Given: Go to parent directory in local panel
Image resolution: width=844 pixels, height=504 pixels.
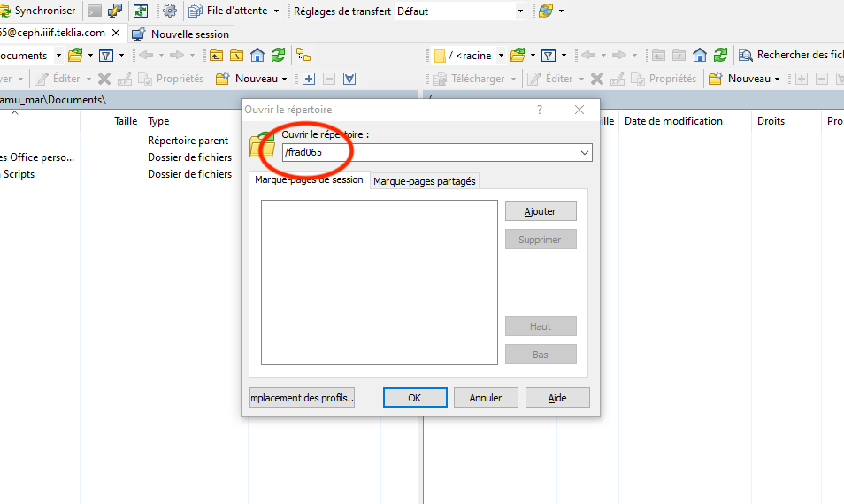Looking at the screenshot, I should [x=216, y=55].
